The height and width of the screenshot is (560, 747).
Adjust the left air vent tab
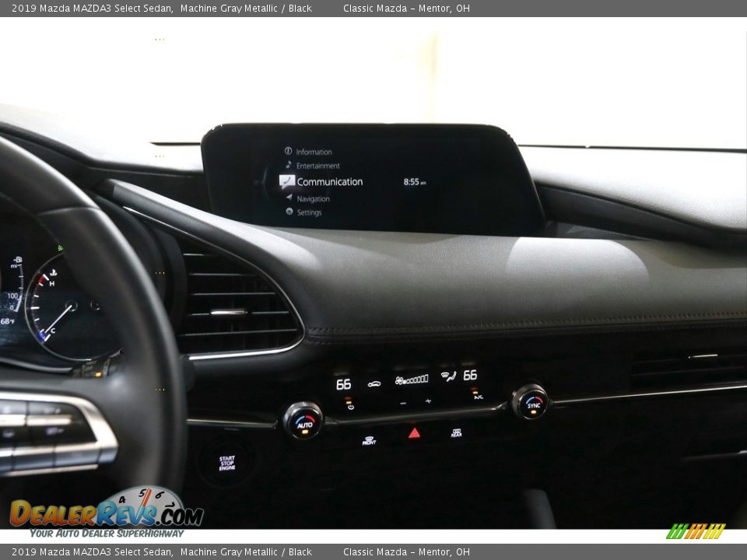(x=229, y=313)
